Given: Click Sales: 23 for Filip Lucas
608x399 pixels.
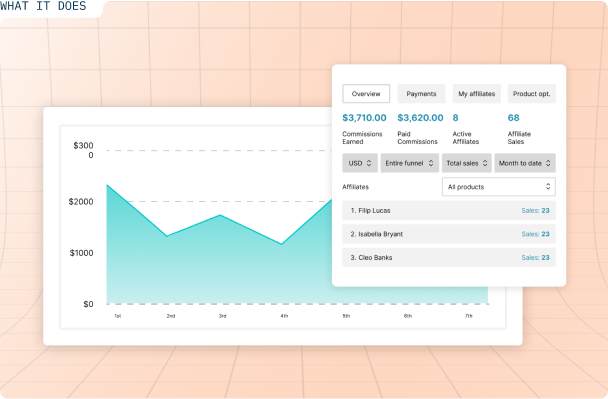Looking at the screenshot, I should click(535, 211).
